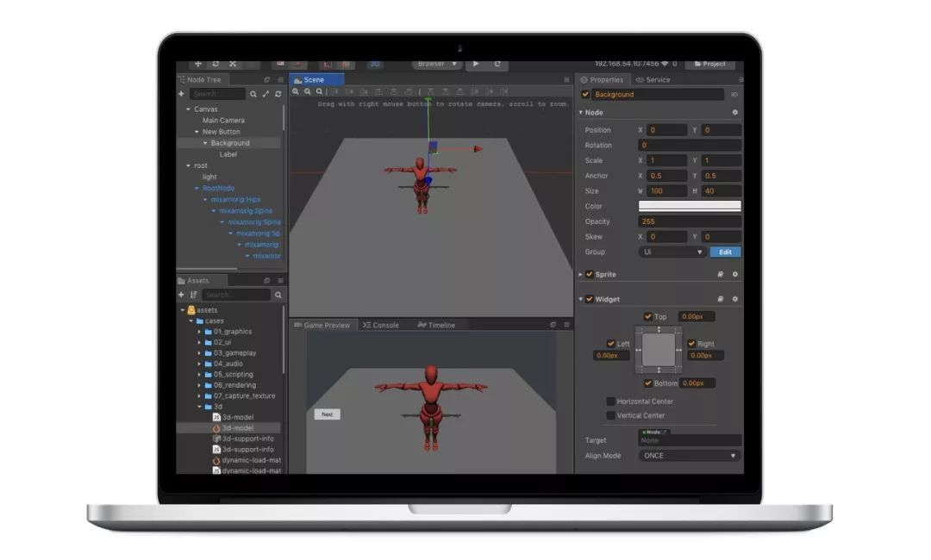Screen dimensions: 931x560
Task: Open the Align Mode ONCE dropdown
Action: pos(690,456)
